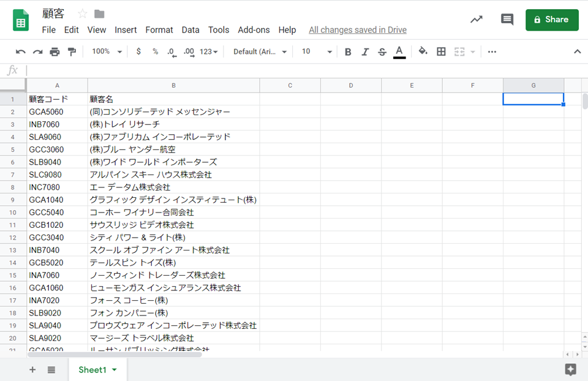Open the text color picker
This screenshot has width=588, height=381.
click(x=399, y=51)
